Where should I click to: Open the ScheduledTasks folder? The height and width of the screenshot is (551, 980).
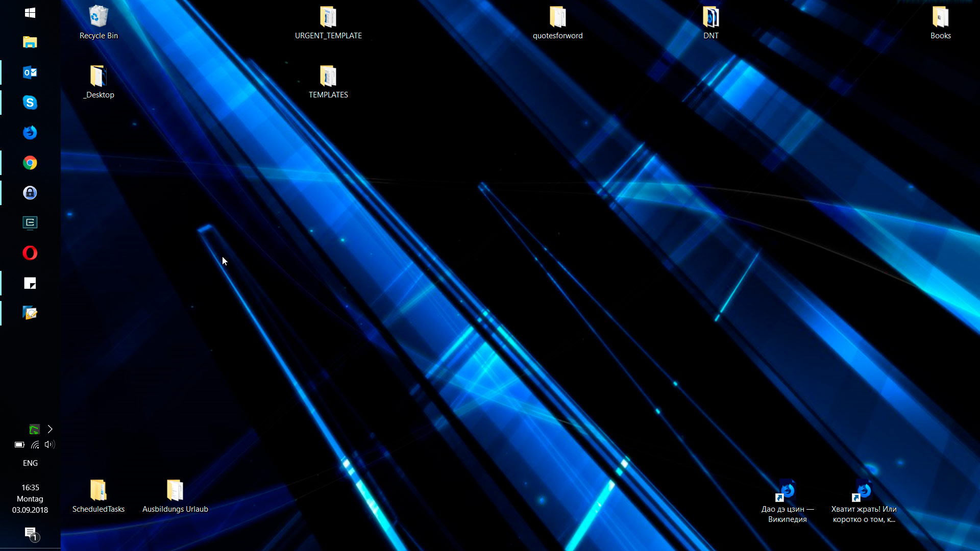99,491
